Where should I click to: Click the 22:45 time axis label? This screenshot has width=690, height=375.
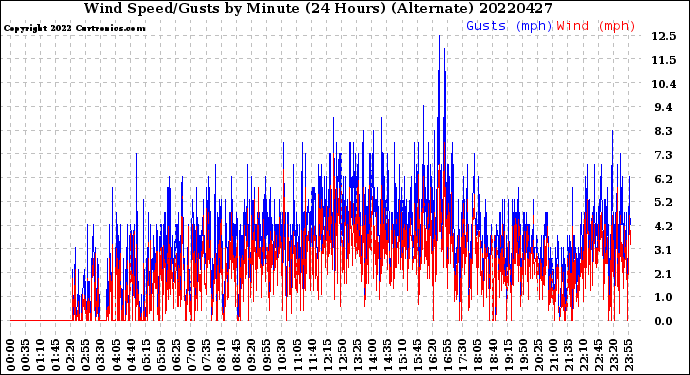tap(597, 355)
